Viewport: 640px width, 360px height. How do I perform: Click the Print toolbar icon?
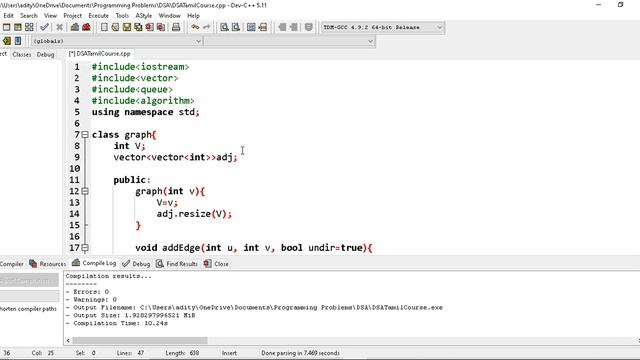pyautogui.click(x=176, y=27)
